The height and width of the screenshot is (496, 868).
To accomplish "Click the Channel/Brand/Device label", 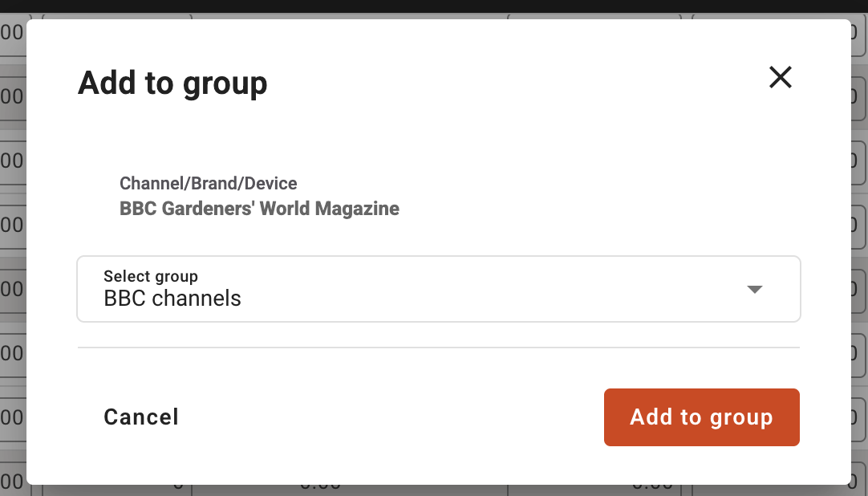I will [x=208, y=183].
